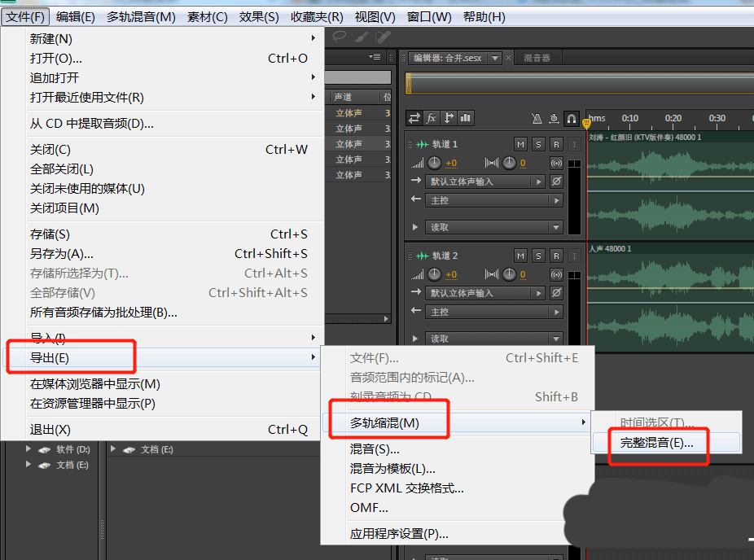The image size is (754, 560).
Task: Select the metronome icon
Action: (x=535, y=118)
